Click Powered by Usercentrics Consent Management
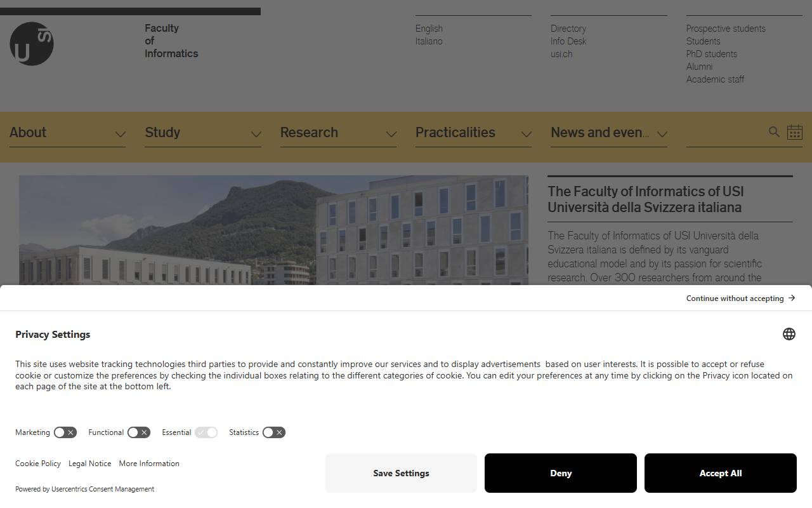Viewport: 812px width, 508px height. click(x=84, y=489)
